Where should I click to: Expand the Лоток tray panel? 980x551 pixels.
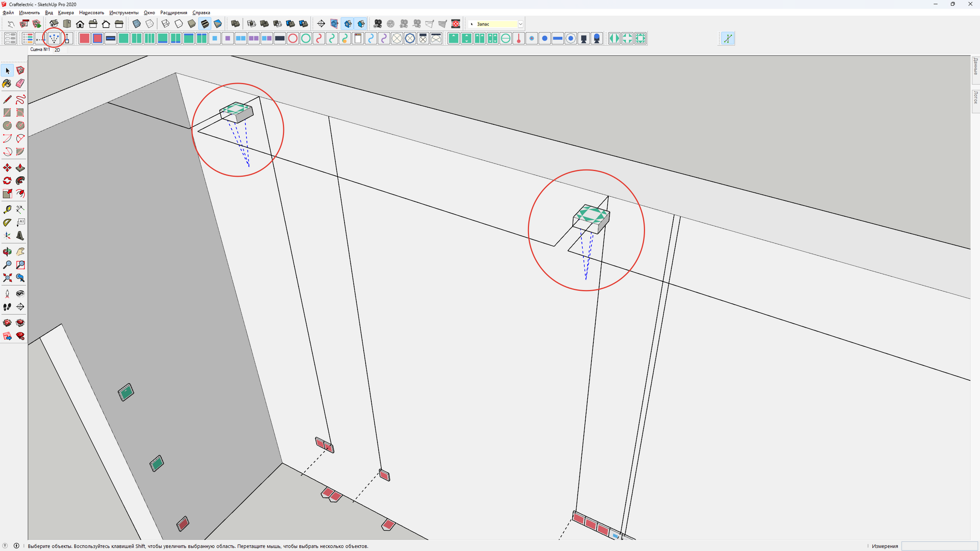pyautogui.click(x=975, y=99)
